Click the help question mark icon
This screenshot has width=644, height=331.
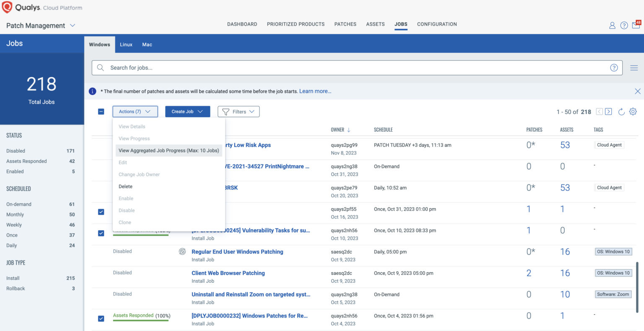(624, 25)
